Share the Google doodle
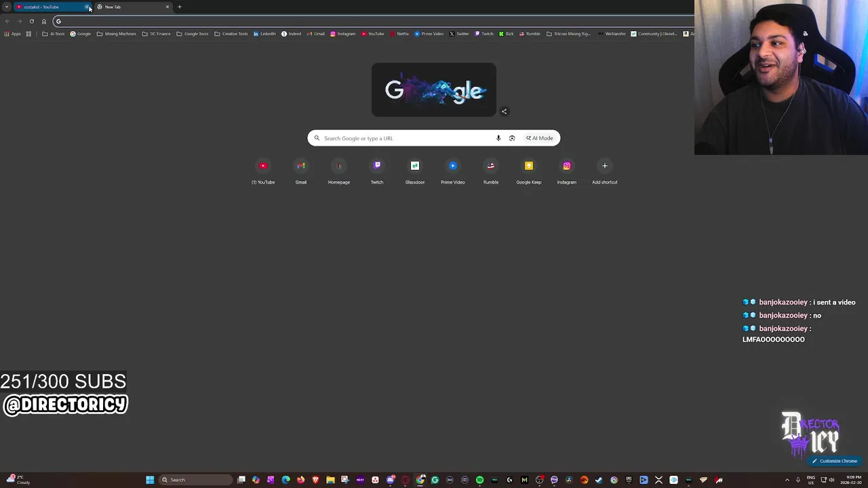The height and width of the screenshot is (488, 868). [504, 111]
